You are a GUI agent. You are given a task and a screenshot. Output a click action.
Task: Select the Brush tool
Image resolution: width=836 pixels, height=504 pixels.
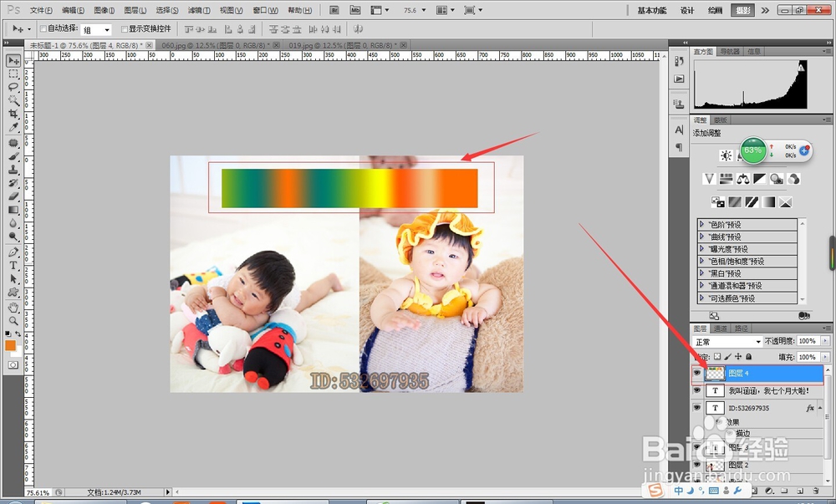click(x=13, y=156)
